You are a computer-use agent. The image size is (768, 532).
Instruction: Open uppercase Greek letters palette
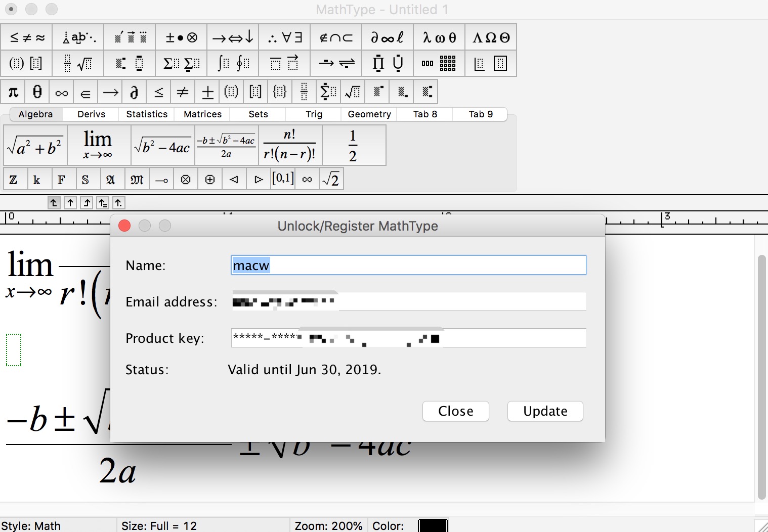[x=491, y=37]
